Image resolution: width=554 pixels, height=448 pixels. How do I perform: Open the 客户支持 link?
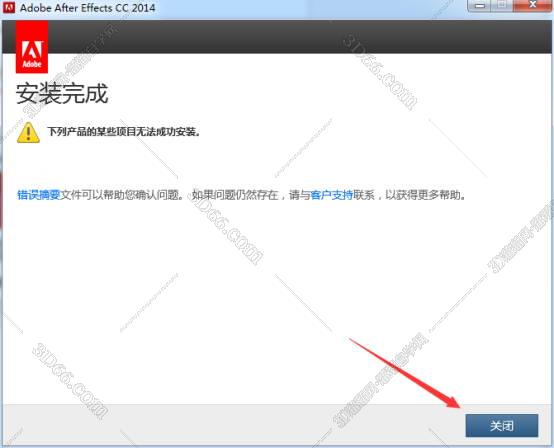coord(332,194)
